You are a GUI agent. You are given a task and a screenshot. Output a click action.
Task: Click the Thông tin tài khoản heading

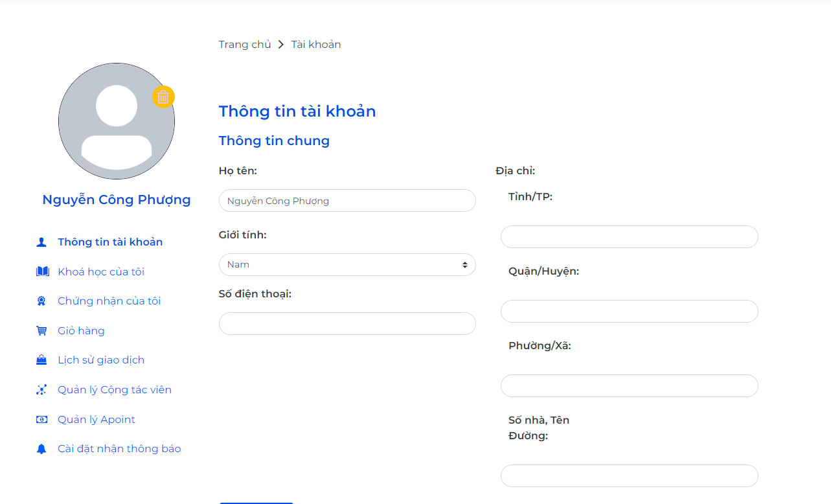[297, 111]
